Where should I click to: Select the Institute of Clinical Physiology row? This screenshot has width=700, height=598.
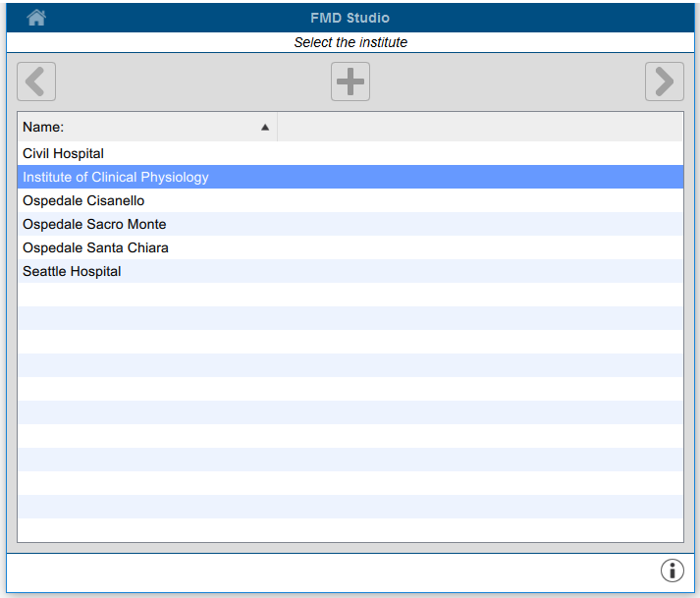(116, 177)
